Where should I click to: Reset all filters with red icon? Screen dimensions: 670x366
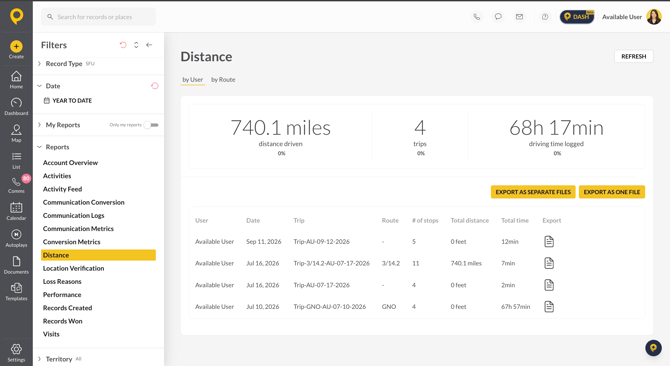click(123, 45)
